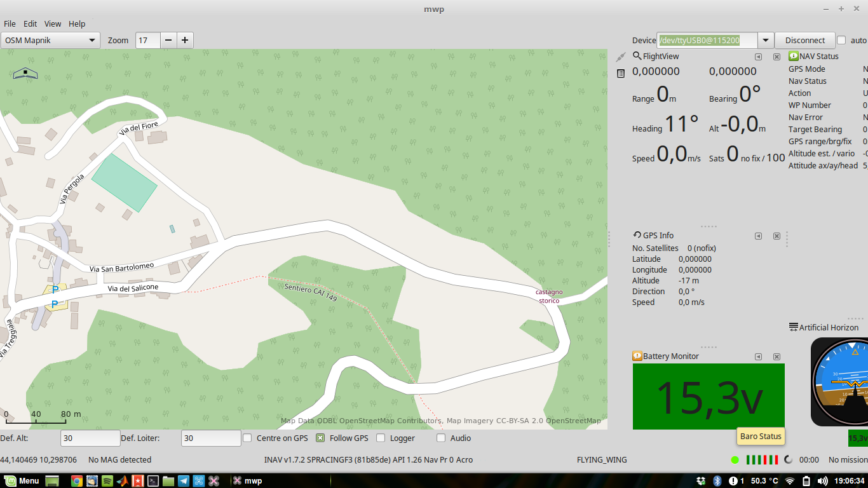Launch Google Chrome from the taskbar
Viewport: 868px width, 488px height.
coord(76,481)
